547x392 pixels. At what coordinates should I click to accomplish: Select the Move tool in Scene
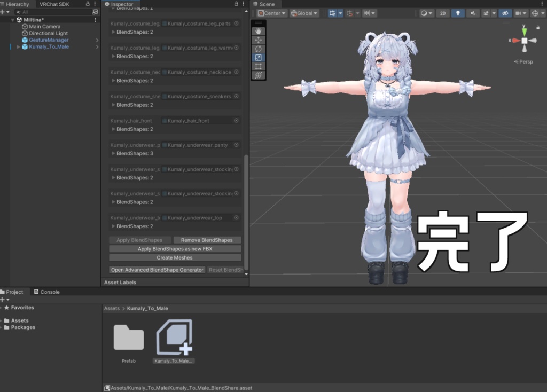coord(259,40)
